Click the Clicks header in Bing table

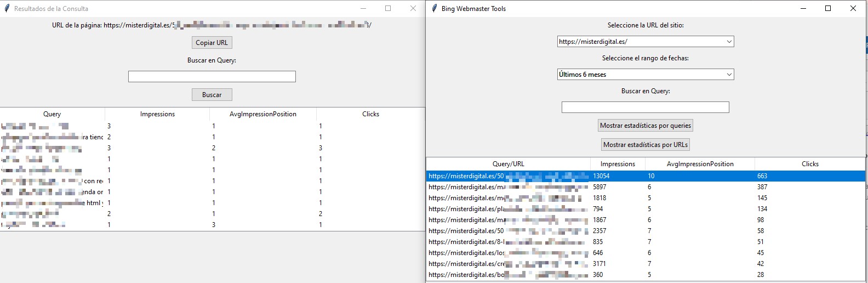pyautogui.click(x=810, y=164)
